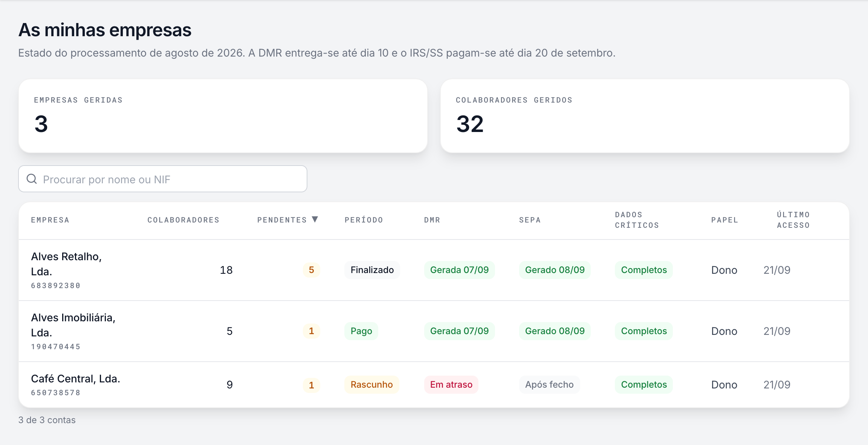868x445 pixels.
Task: Click pending badge 5 for Alves Retalho
Action: (x=312, y=270)
